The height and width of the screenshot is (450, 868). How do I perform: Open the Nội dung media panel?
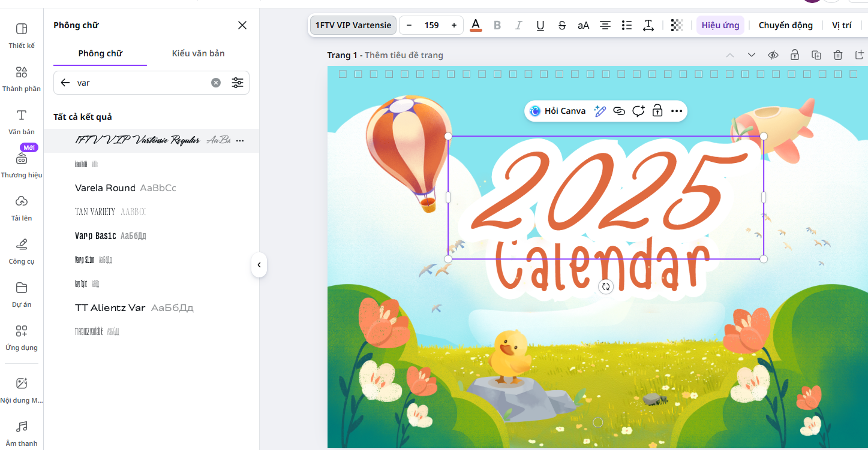[22, 390]
